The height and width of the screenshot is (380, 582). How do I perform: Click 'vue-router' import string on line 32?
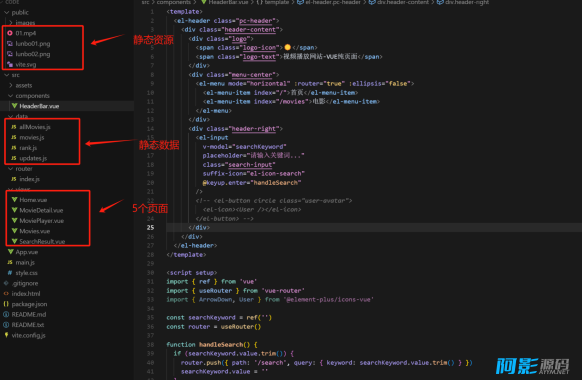(283, 291)
